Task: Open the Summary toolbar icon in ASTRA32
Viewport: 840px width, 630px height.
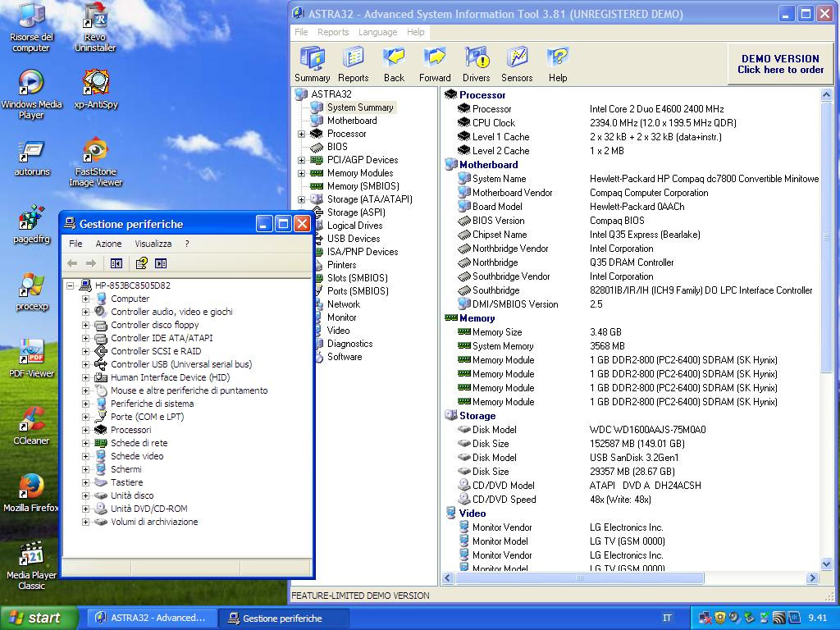Action: coord(312,58)
